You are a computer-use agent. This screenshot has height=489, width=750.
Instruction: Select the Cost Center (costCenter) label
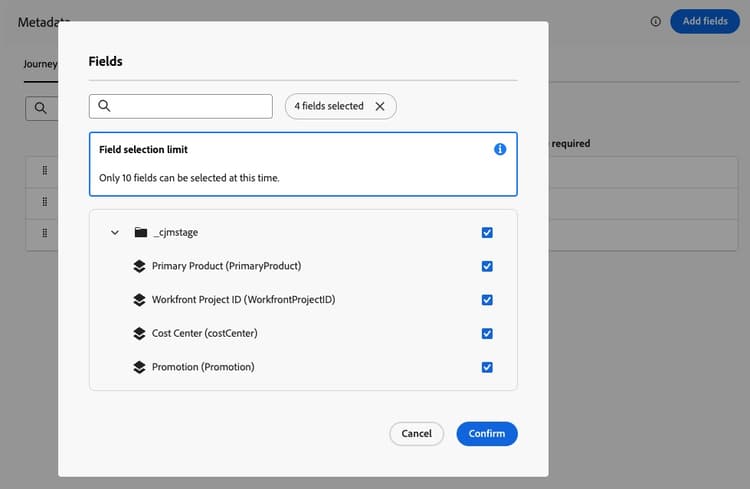coord(205,333)
